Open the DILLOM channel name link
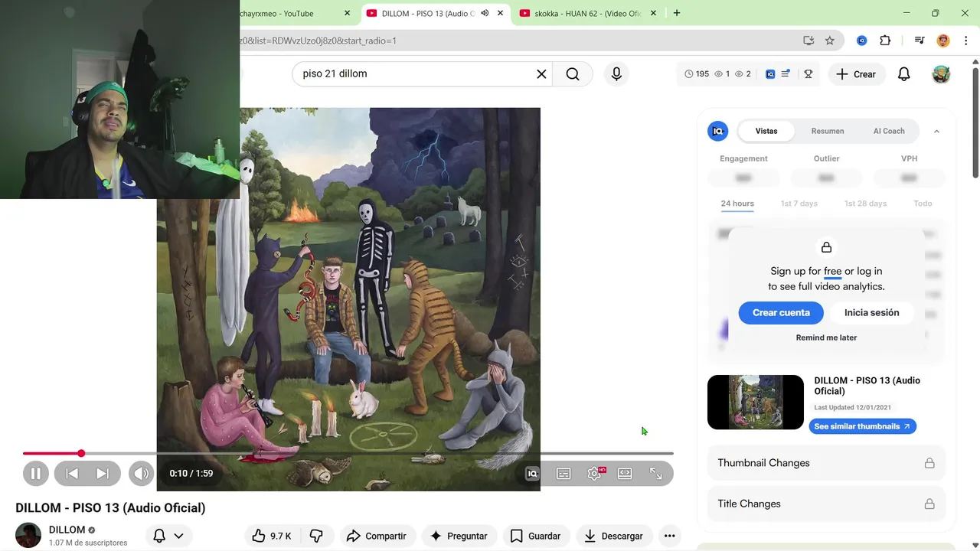The image size is (980, 551). pos(67,530)
